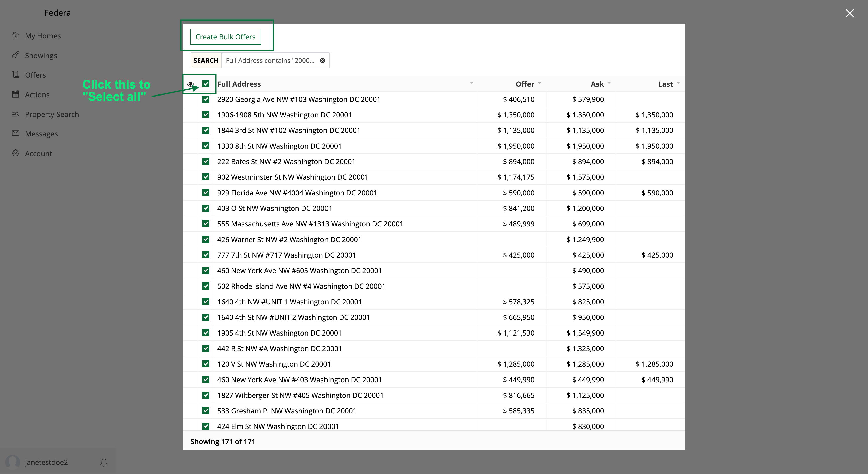Click address 442 R St NW #A

click(x=279, y=348)
